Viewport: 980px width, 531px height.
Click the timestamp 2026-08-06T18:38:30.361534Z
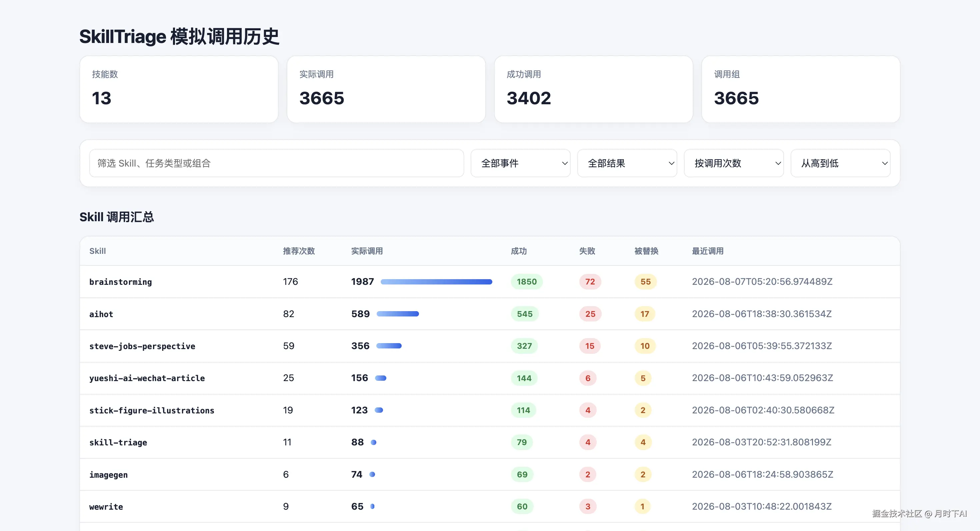point(762,314)
